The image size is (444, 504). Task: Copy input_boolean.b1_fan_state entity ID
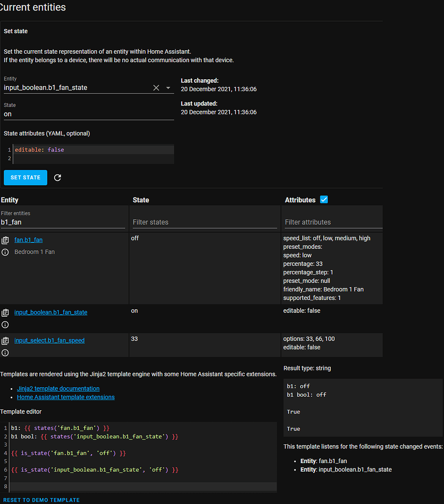[x=5, y=312]
